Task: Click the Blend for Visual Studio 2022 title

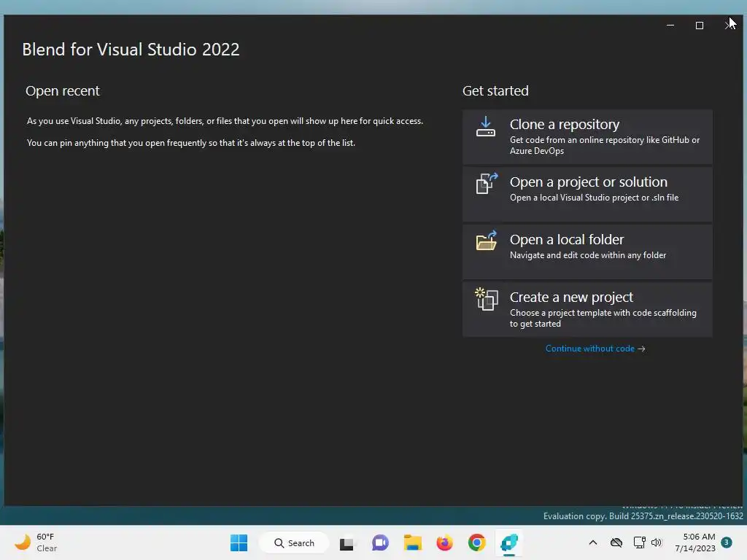Action: 131,50
